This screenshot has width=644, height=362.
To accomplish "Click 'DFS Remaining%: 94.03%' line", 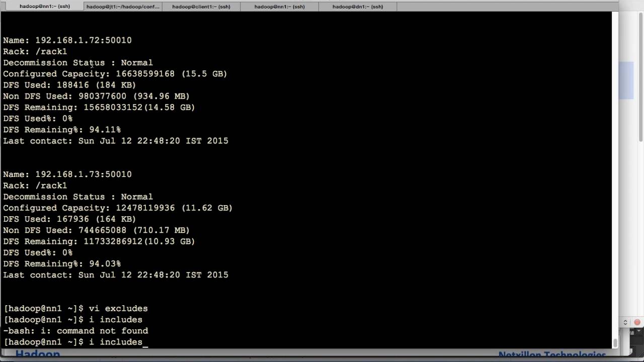I will pos(62,264).
